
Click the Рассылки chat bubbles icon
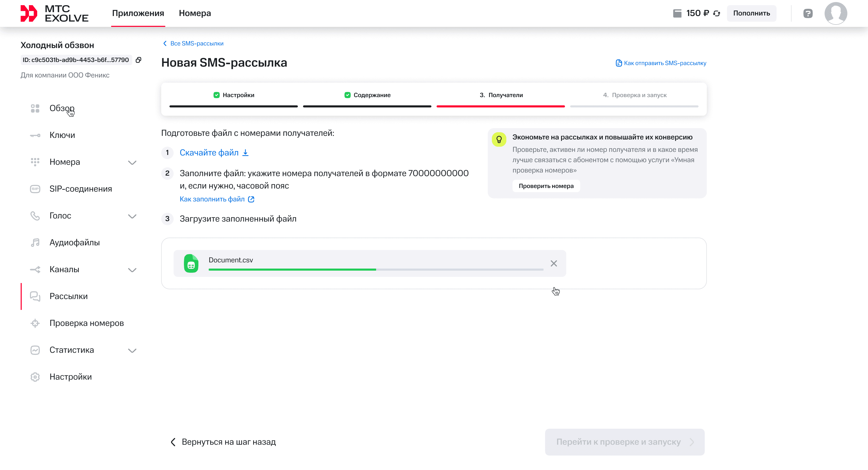point(35,296)
